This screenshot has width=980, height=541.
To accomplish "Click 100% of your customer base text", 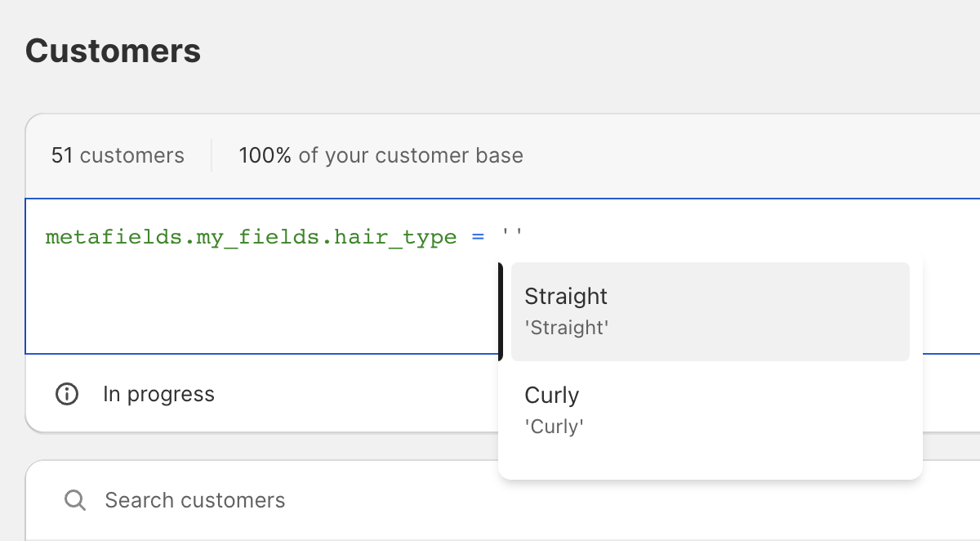I will (381, 155).
